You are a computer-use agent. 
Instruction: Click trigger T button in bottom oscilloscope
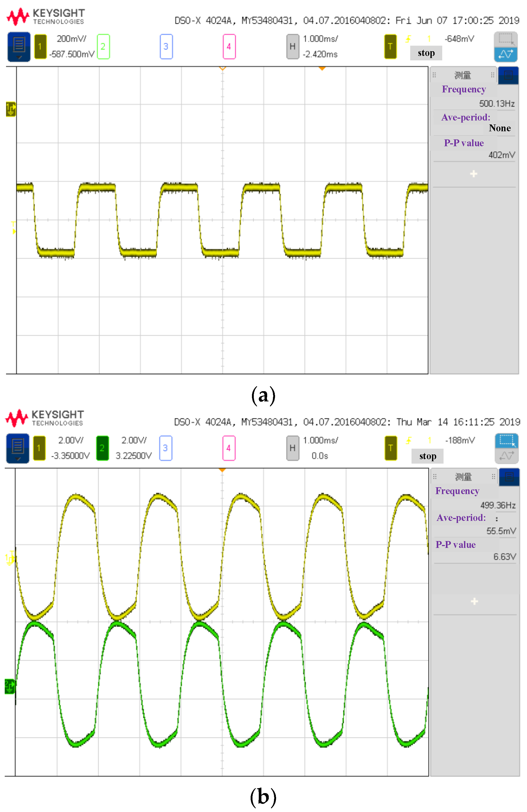[391, 448]
